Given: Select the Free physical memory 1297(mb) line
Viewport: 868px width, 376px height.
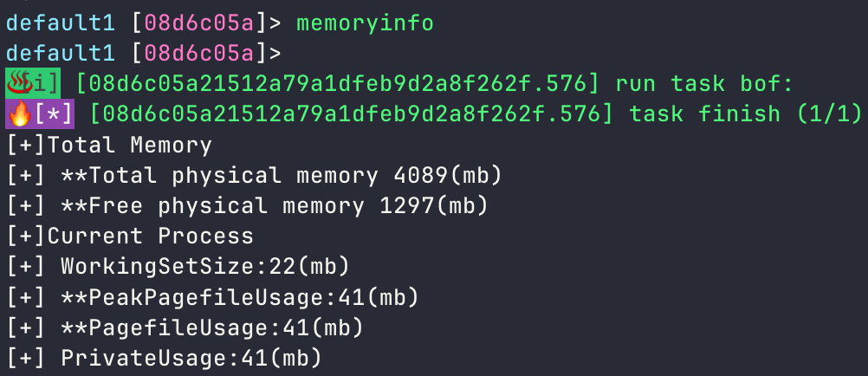Looking at the screenshot, I should (248, 205).
